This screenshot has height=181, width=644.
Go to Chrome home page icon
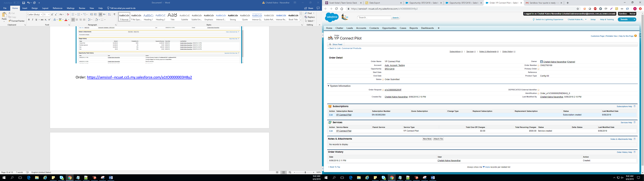[342, 9]
